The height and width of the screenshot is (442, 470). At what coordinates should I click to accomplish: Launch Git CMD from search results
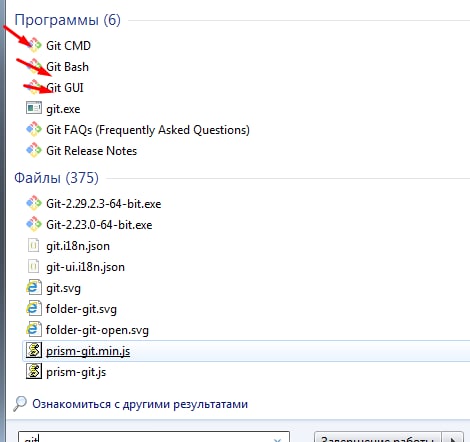[x=68, y=46]
